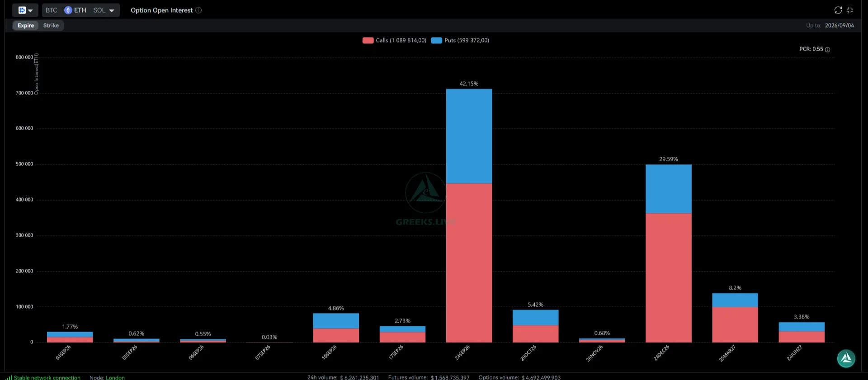
Task: Select the ETH coin tab
Action: [x=75, y=10]
